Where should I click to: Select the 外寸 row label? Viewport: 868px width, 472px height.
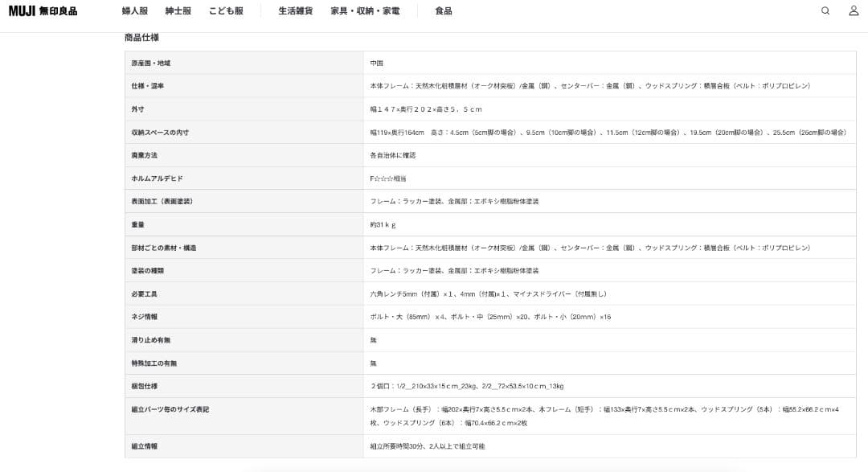[137, 109]
